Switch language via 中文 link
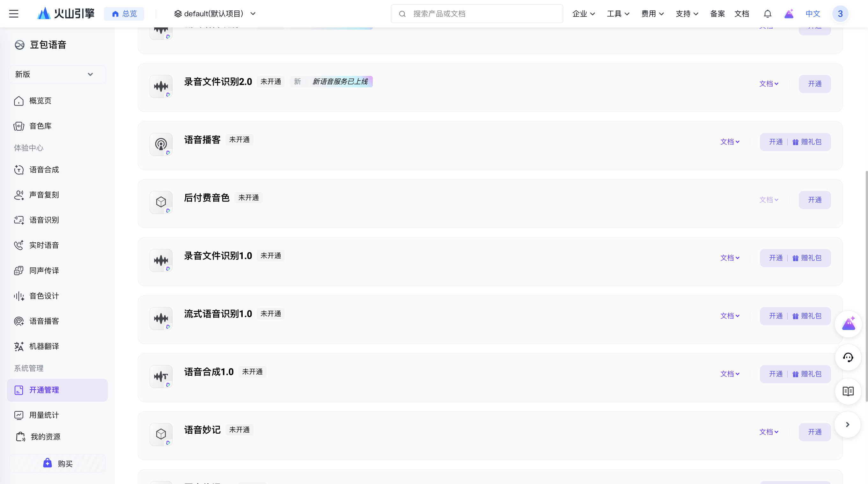 click(813, 14)
